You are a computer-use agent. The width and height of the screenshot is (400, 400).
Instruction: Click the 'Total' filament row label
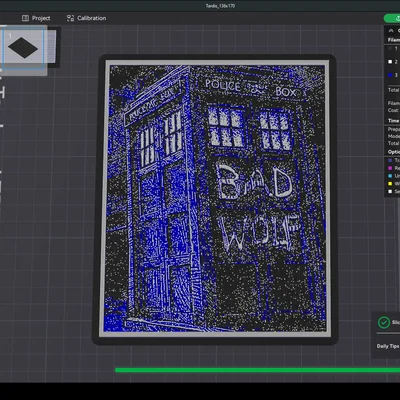(x=393, y=90)
